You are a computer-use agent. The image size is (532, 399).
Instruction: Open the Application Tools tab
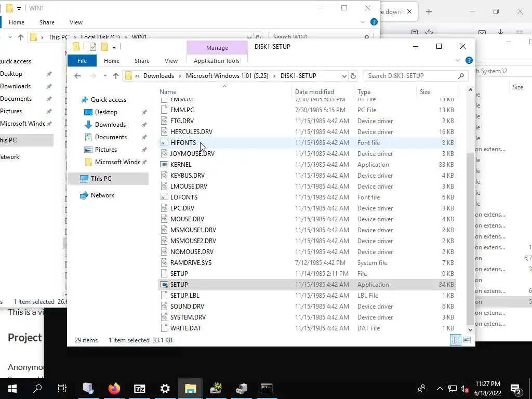(217, 61)
